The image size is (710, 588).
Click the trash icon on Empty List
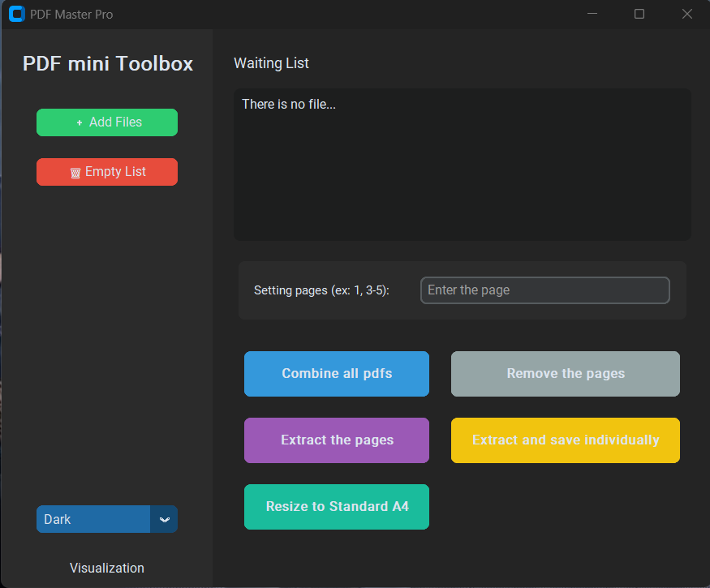(x=75, y=173)
